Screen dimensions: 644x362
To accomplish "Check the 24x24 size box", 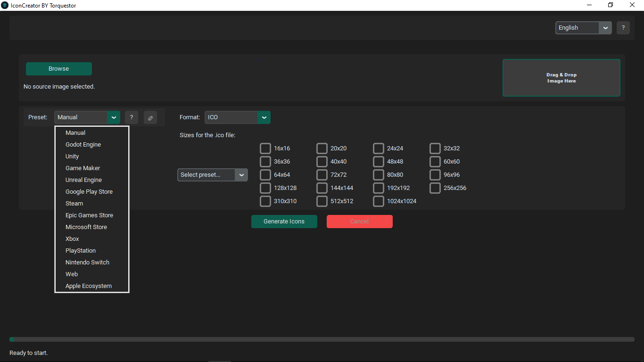I will coord(379,148).
